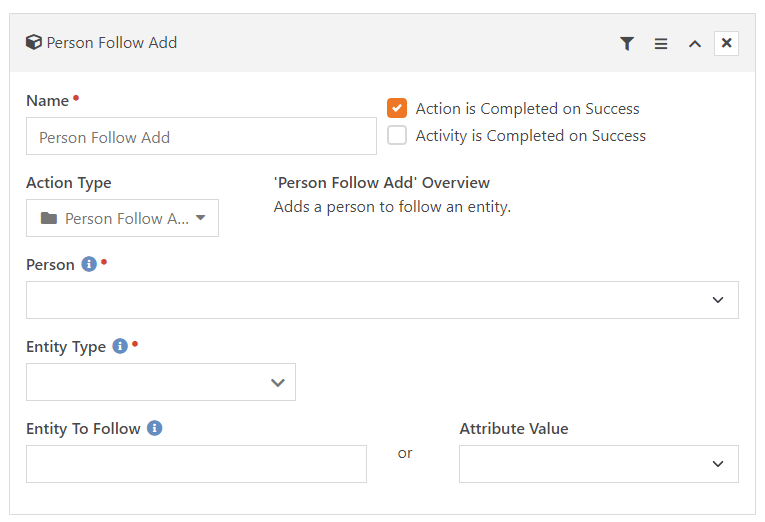Enable Activity is Completed on Success
This screenshot has height=522, width=765.
click(x=397, y=136)
